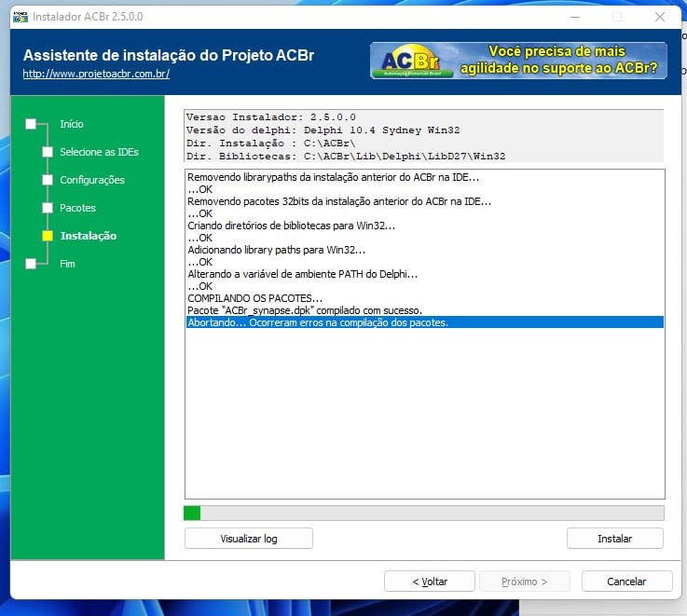Minimize the Instalador ACBr window

pos(575,17)
